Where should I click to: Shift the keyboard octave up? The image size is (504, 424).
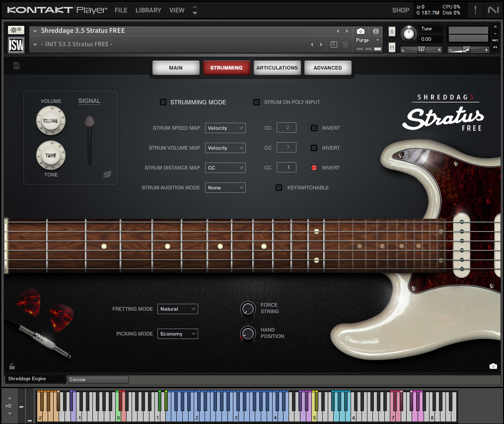(9, 398)
